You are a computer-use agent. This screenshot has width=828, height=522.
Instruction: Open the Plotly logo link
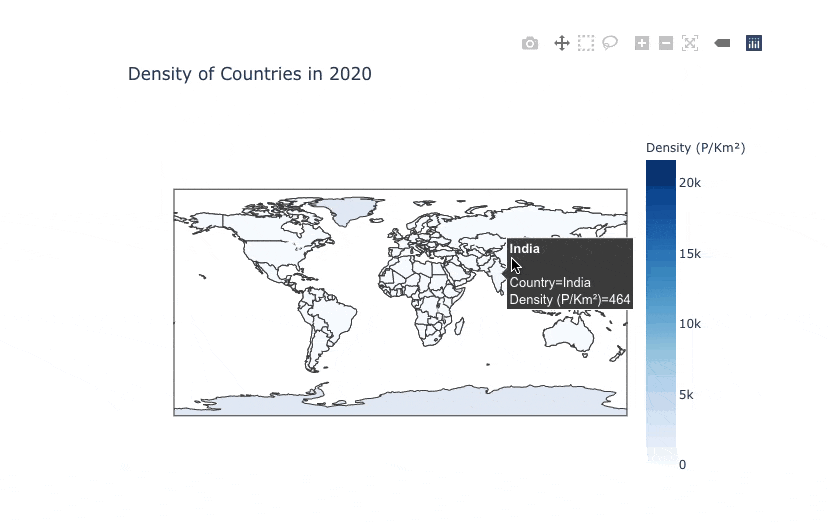click(x=754, y=43)
